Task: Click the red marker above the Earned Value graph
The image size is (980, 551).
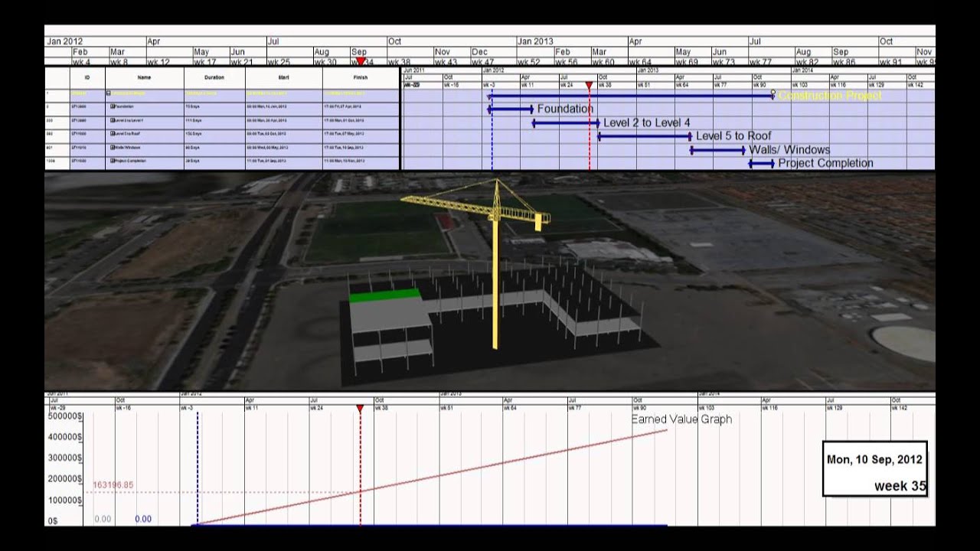Action: pyautogui.click(x=360, y=410)
